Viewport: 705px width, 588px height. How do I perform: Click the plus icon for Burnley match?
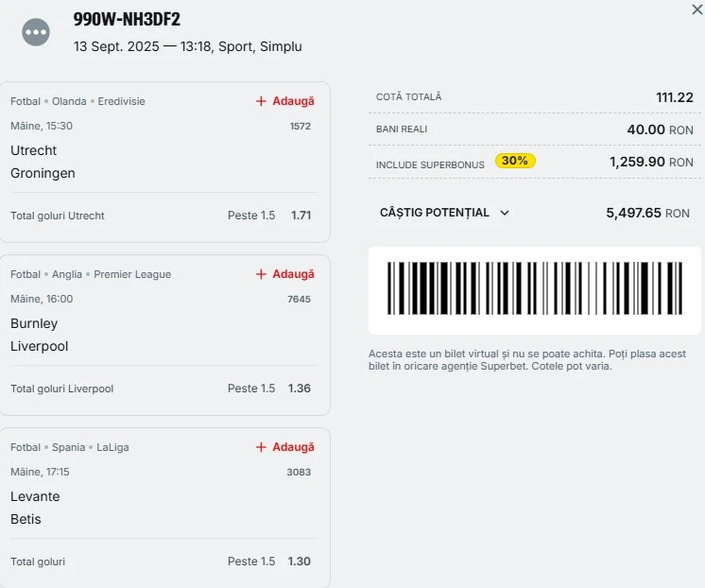click(261, 274)
